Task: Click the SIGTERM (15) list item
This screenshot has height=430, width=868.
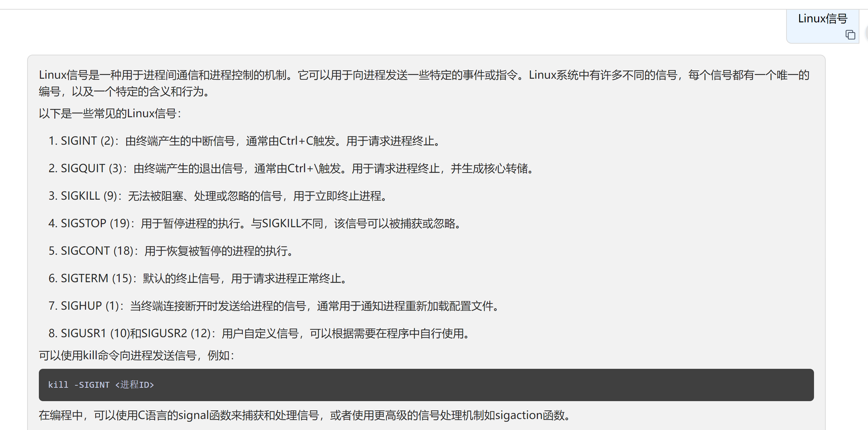Action: pos(198,278)
